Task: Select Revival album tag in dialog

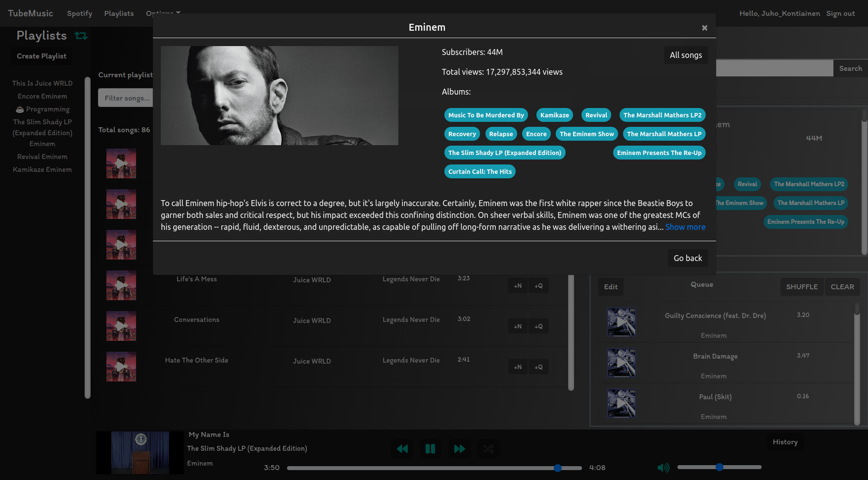Action: pyautogui.click(x=596, y=115)
